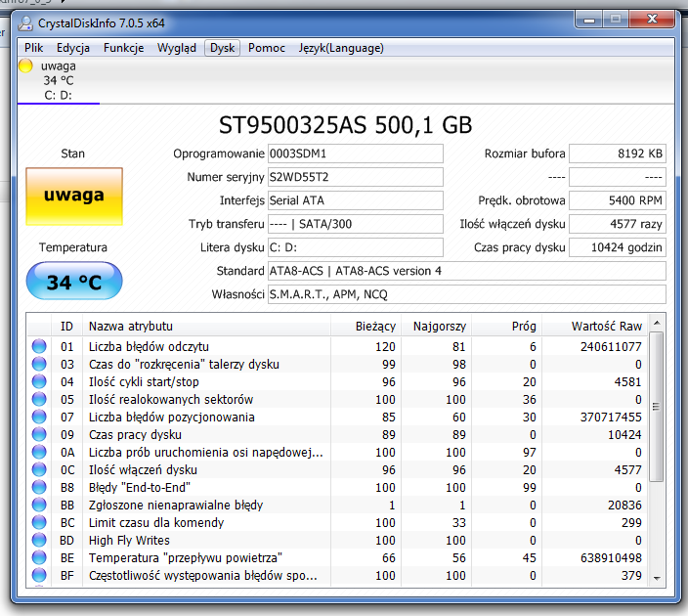Click the yellow uwaga health status button
688x616 pixels.
pyautogui.click(x=74, y=197)
